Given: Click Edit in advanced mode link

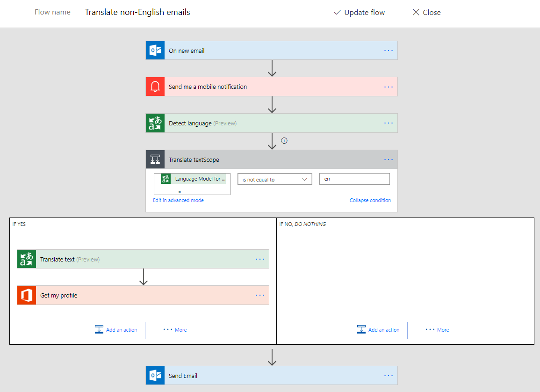Looking at the screenshot, I should tap(178, 200).
